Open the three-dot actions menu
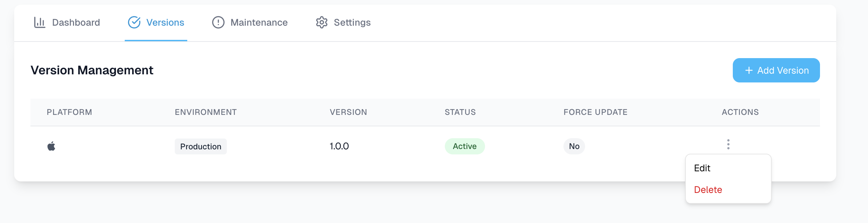This screenshot has height=223, width=868. coord(728,144)
